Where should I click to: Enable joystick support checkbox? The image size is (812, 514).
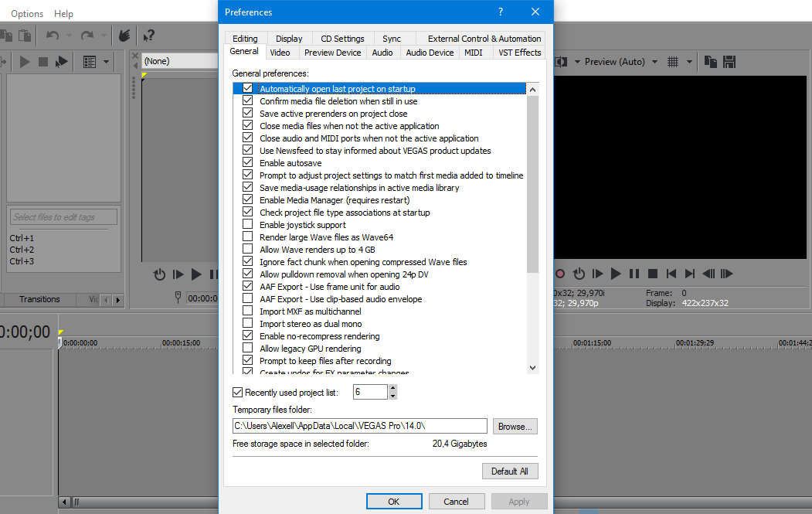247,225
